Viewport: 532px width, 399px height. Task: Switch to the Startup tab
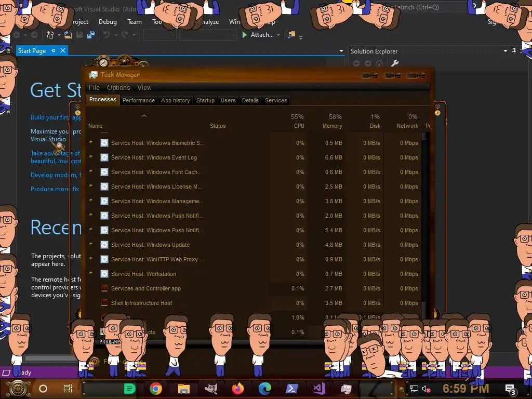(x=205, y=100)
